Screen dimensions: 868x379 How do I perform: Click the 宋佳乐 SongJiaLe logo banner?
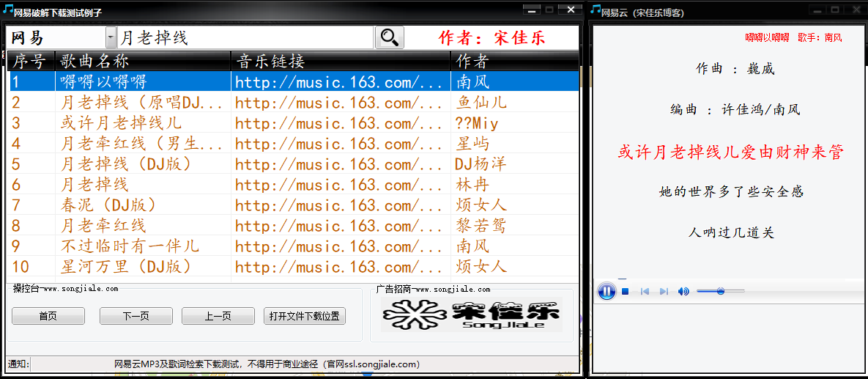[x=471, y=315]
